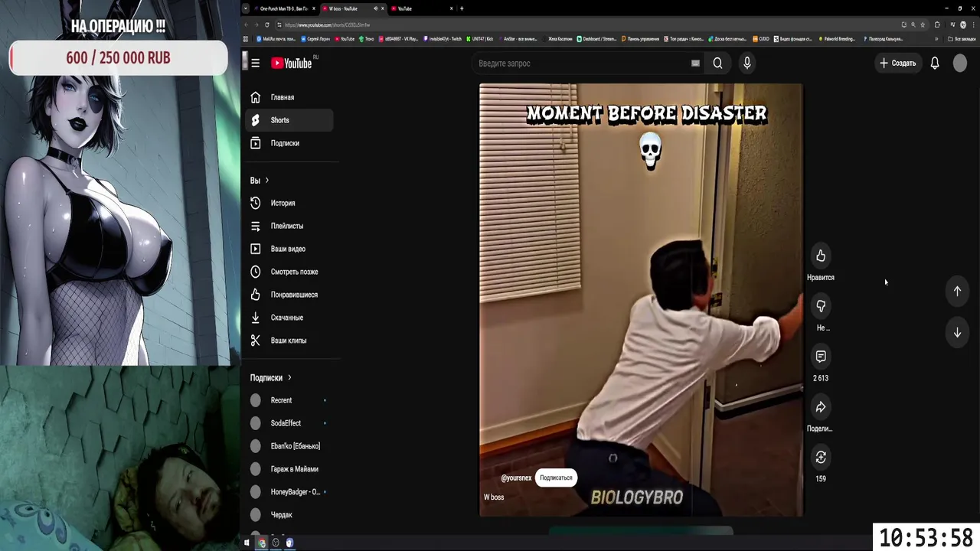
Task: Switch to One-Punch Man browser tab
Action: [284, 8]
